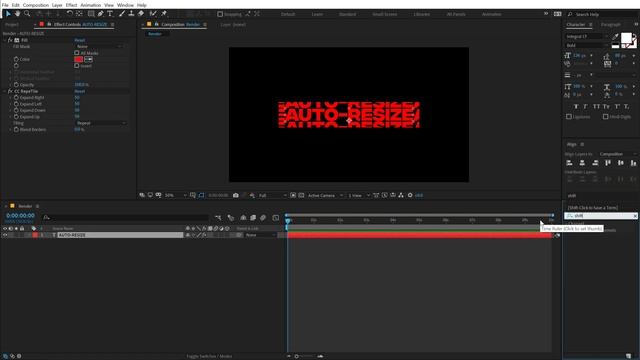
Task: Toggle Color property stopwatch
Action: pos(16,60)
